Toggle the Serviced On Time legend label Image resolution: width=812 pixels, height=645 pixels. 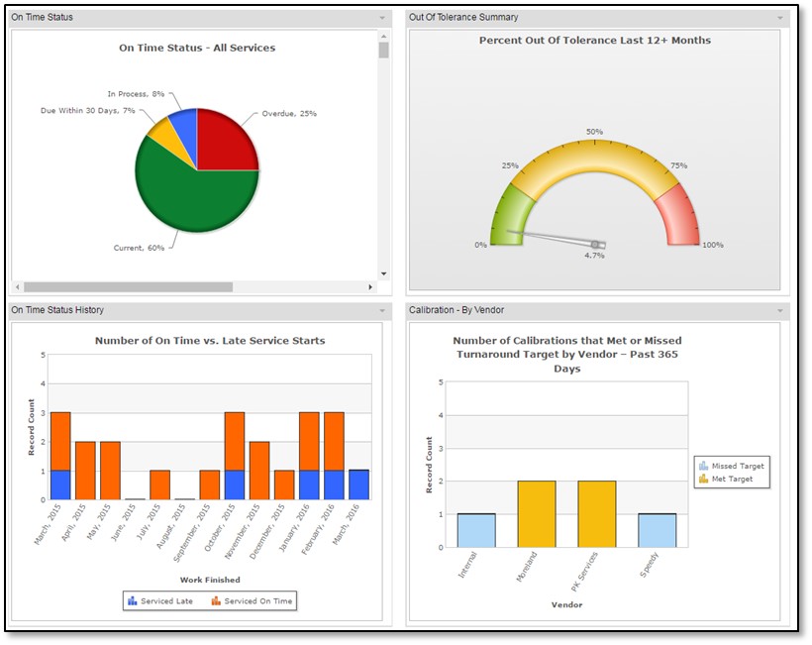tap(258, 601)
